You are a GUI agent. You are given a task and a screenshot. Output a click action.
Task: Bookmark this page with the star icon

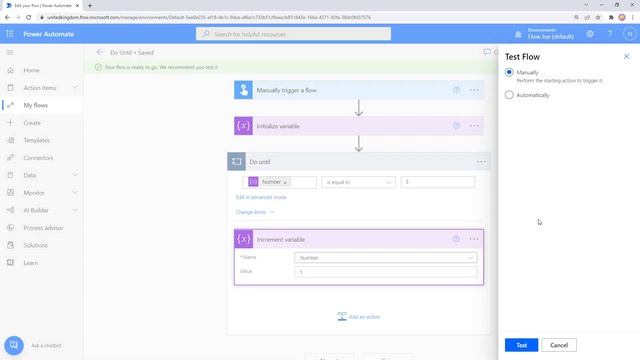click(x=598, y=18)
